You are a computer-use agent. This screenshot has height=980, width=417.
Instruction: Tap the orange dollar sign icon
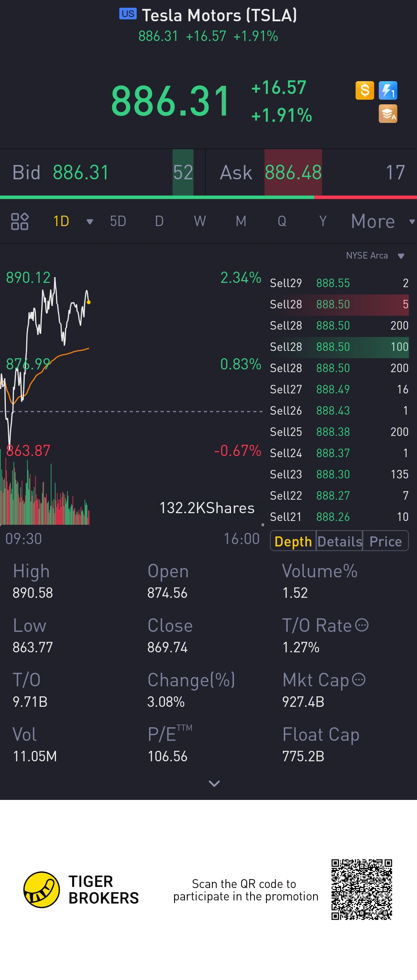click(x=364, y=91)
